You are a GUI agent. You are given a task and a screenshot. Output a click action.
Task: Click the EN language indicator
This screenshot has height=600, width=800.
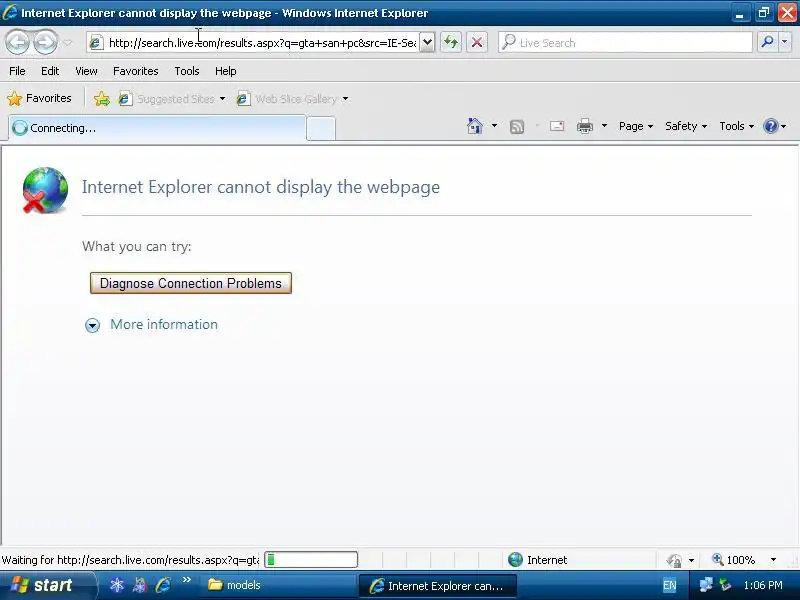tap(669, 585)
